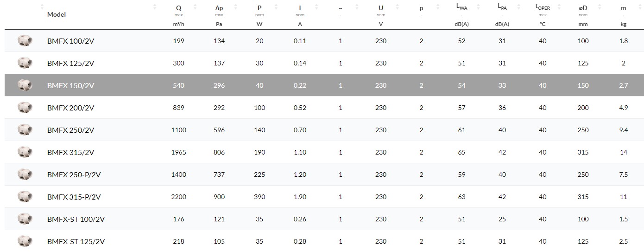Click sort arrows right of Model header
This screenshot has height=252, width=644.
tap(155, 7)
